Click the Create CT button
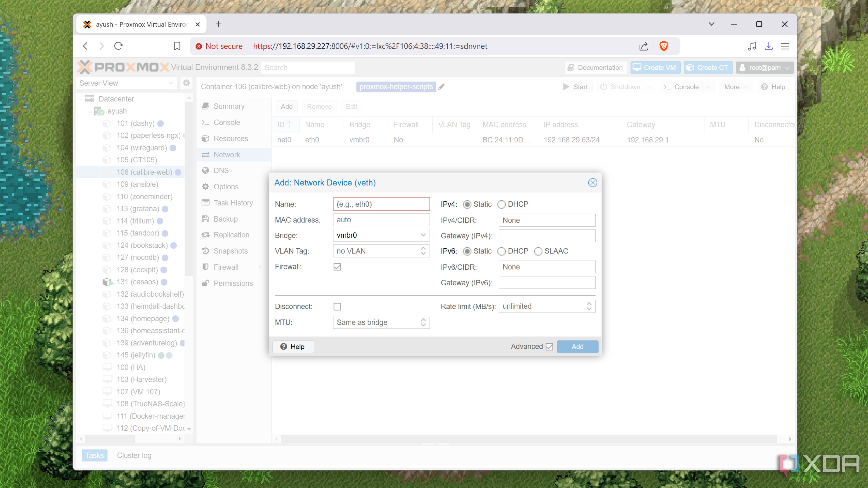This screenshot has height=488, width=868. [x=708, y=67]
